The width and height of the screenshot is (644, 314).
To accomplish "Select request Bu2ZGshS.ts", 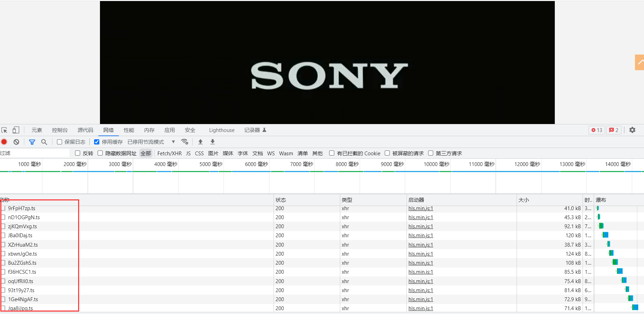I will pyautogui.click(x=22, y=263).
